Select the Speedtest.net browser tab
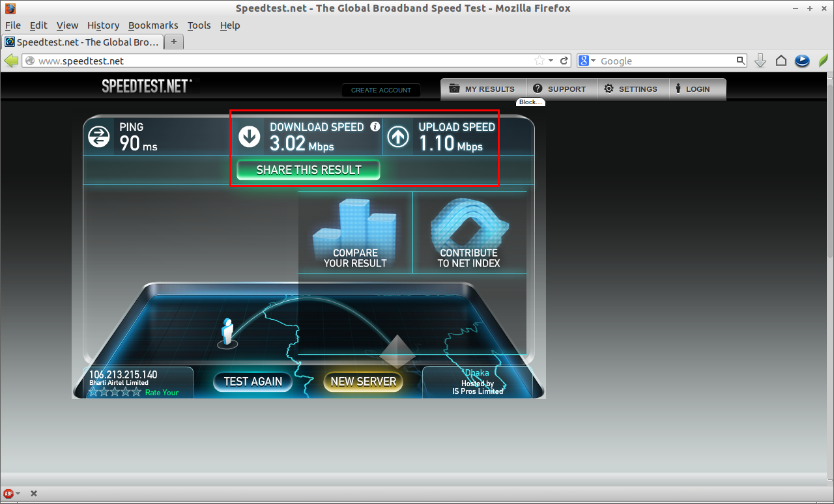 click(x=82, y=42)
